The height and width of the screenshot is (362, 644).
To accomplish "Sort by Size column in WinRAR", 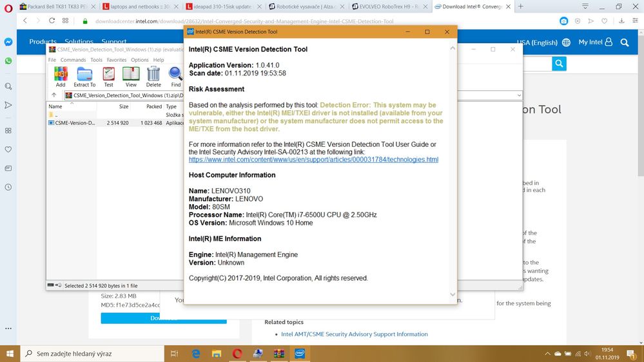I will click(124, 106).
